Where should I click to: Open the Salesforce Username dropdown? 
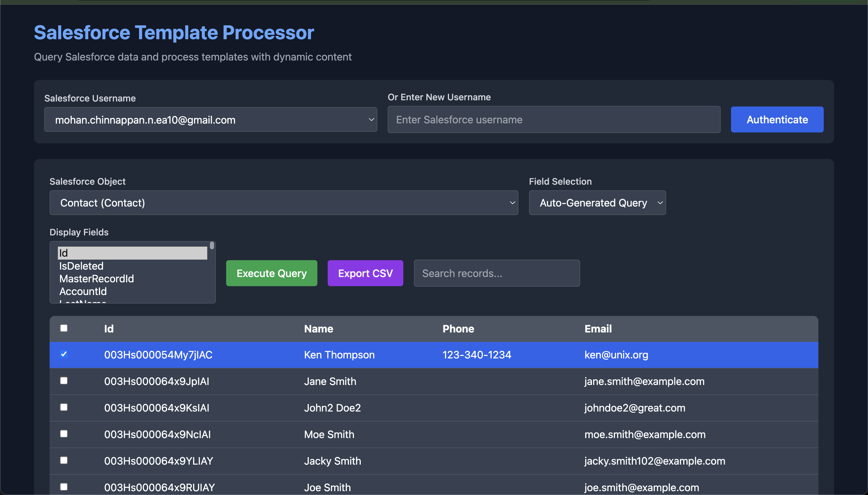210,120
